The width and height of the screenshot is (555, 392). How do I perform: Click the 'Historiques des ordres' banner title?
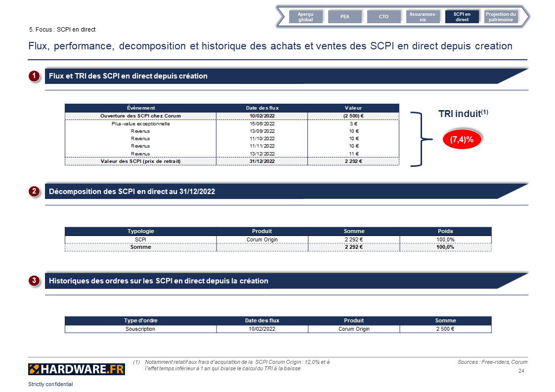coord(159,281)
